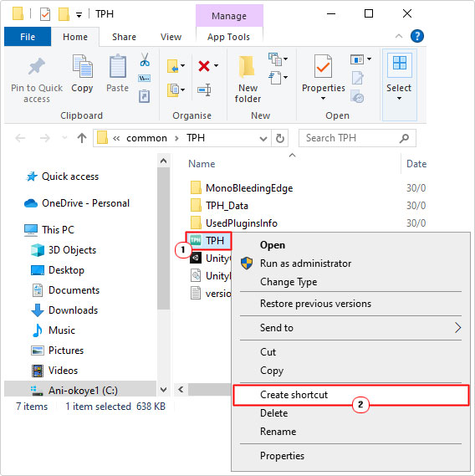Image resolution: width=475 pixels, height=476 pixels.
Task: Open the recent locations dropdown
Action: pos(64,138)
